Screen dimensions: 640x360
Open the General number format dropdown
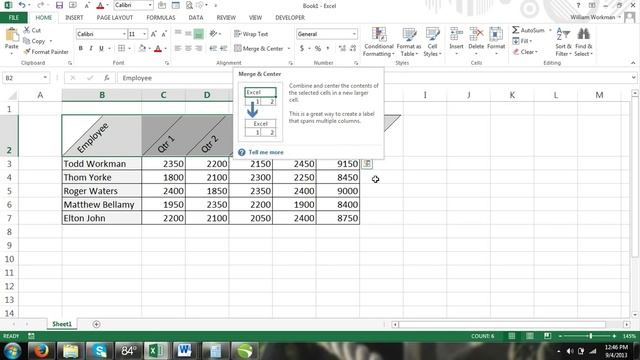click(x=354, y=34)
